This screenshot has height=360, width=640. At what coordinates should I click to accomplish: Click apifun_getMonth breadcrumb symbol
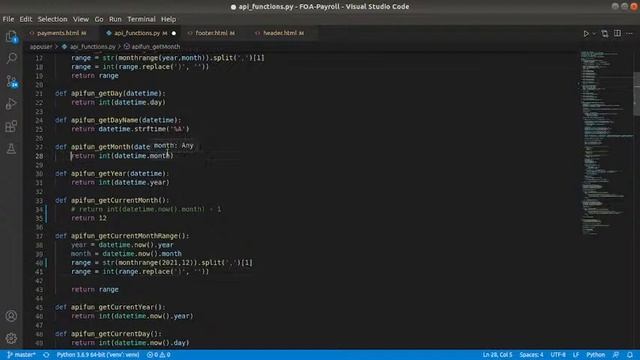click(x=156, y=47)
